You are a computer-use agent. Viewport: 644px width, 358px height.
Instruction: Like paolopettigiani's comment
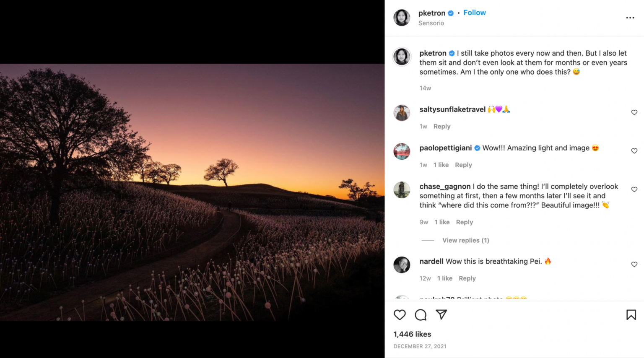pos(634,151)
